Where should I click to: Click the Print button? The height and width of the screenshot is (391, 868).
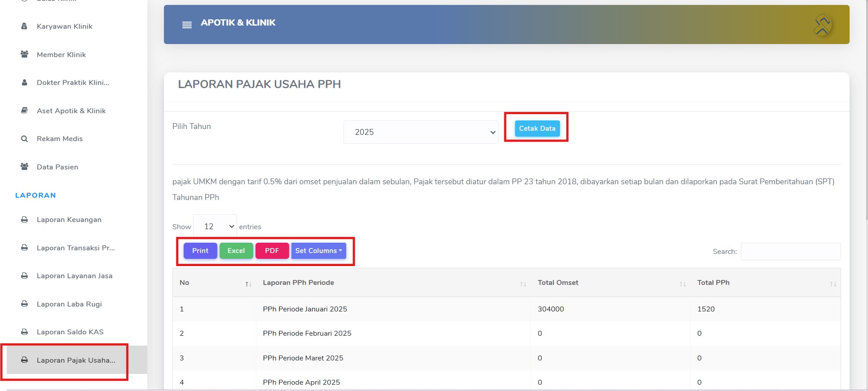click(200, 251)
